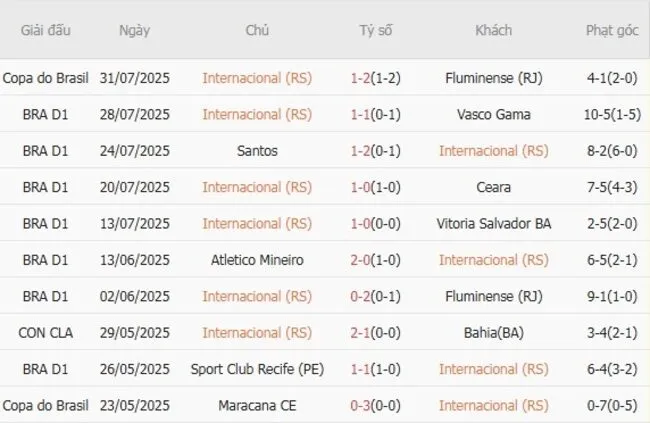650x423 pixels.
Task: Select the "Khách" column header
Action: click(493, 30)
